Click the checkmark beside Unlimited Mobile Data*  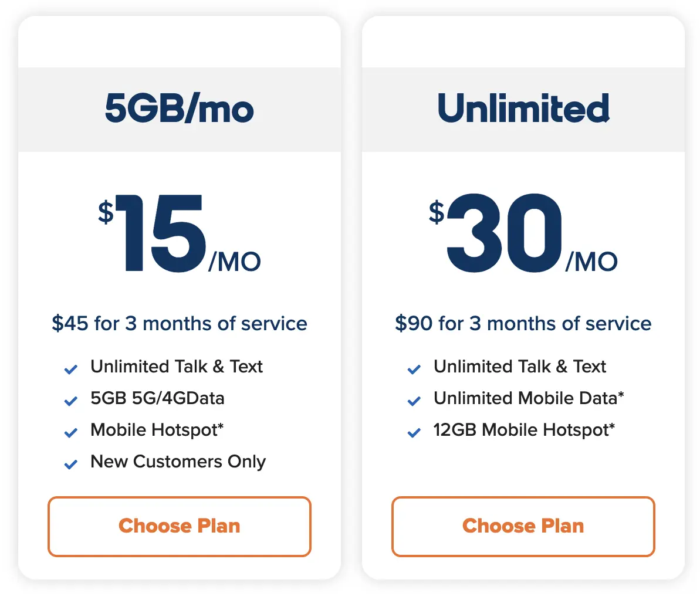[x=414, y=401]
